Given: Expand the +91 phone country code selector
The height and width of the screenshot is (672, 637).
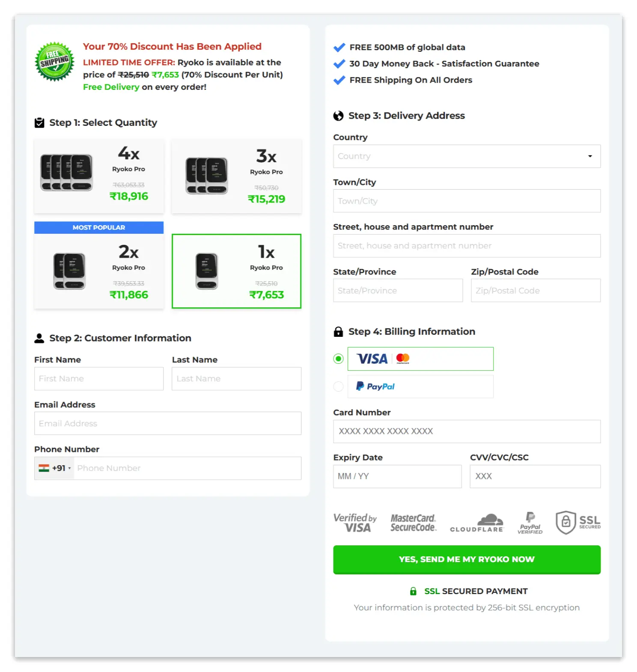Looking at the screenshot, I should 55,468.
